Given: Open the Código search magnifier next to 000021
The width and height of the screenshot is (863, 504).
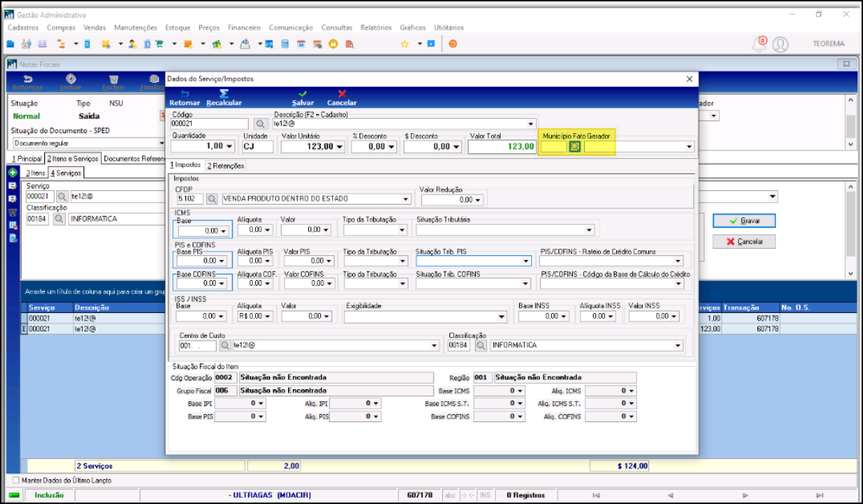Looking at the screenshot, I should pos(260,123).
